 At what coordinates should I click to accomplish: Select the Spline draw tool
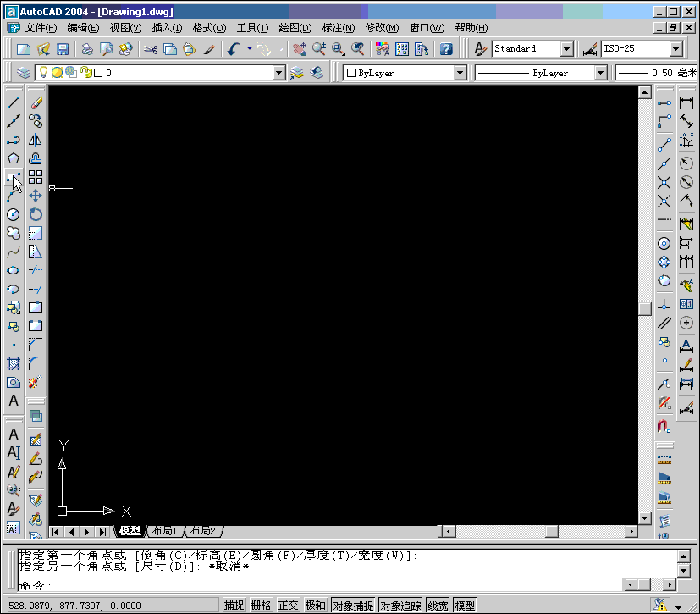click(x=14, y=252)
